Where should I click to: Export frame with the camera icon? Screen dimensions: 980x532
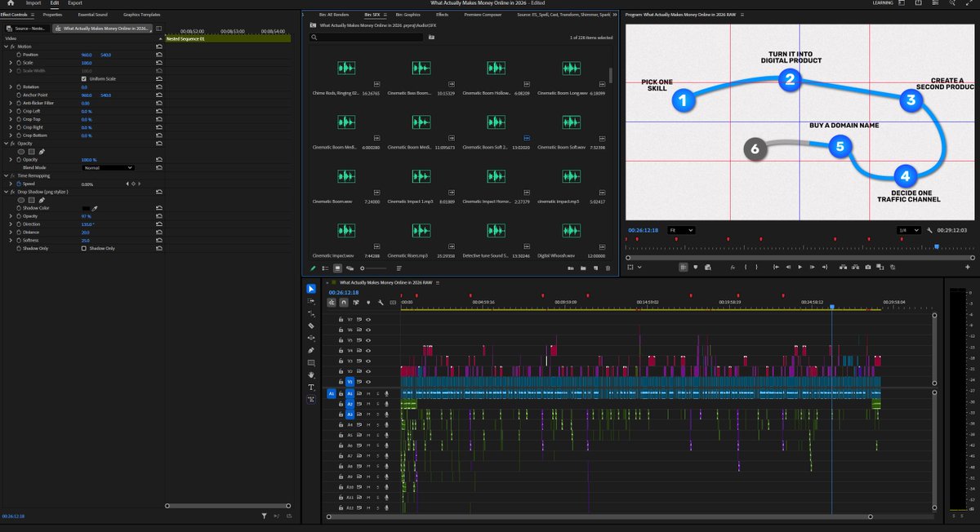867,267
